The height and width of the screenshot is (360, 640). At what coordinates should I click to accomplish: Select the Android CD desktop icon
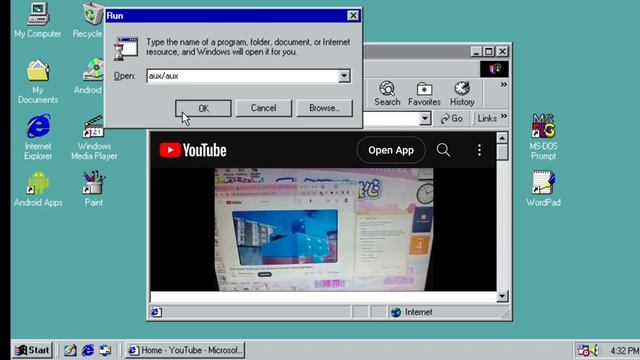pos(93,70)
